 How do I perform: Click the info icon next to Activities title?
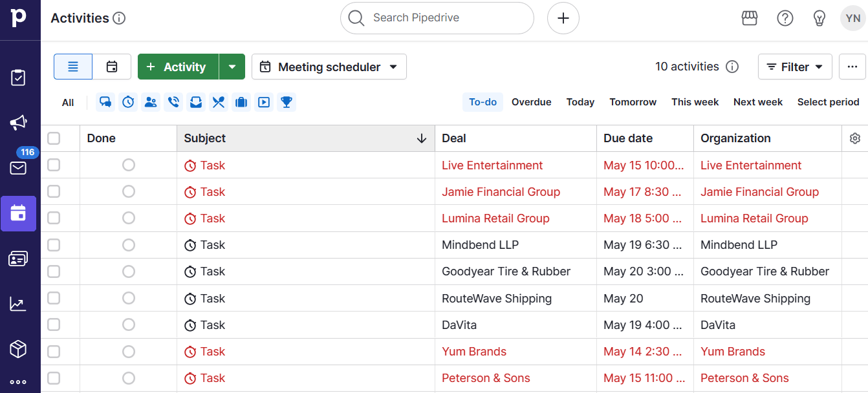(x=119, y=18)
